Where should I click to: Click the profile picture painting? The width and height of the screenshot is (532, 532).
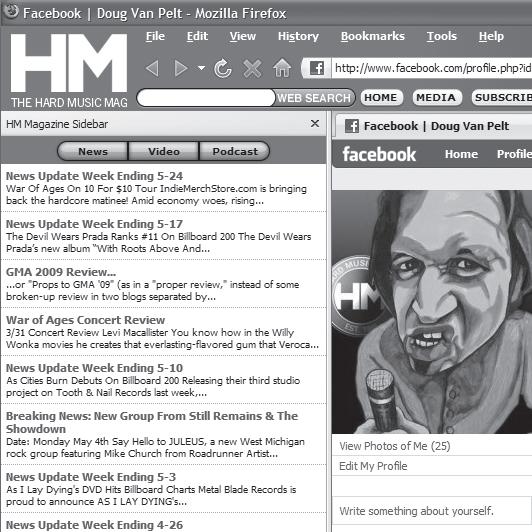432,311
